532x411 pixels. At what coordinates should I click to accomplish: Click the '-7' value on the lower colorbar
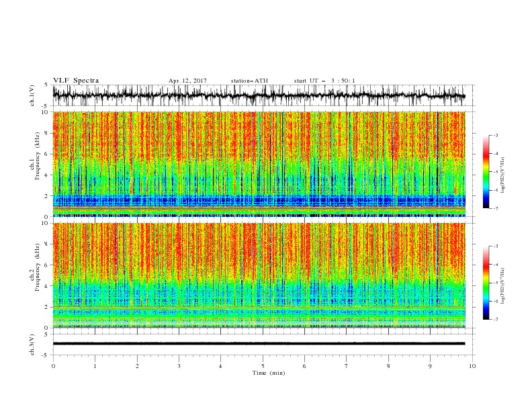[495, 320]
